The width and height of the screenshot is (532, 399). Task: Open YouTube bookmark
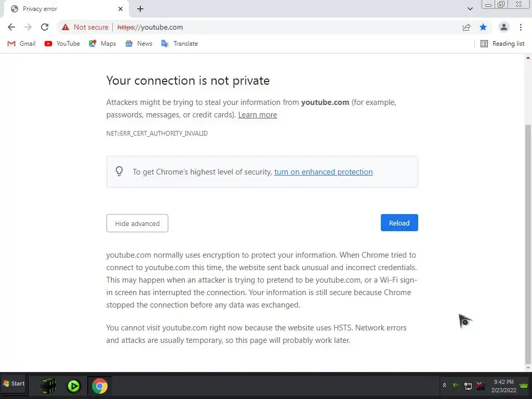[x=62, y=44]
